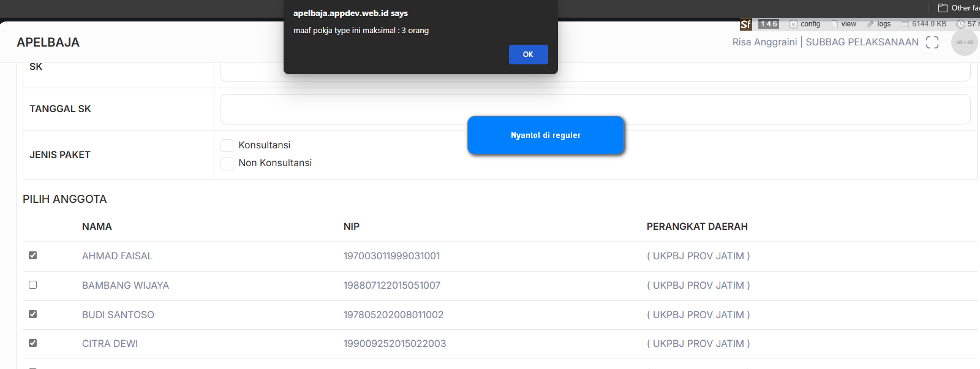Click the APELBAJA header title
This screenshot has width=980, height=369.
[x=48, y=42]
